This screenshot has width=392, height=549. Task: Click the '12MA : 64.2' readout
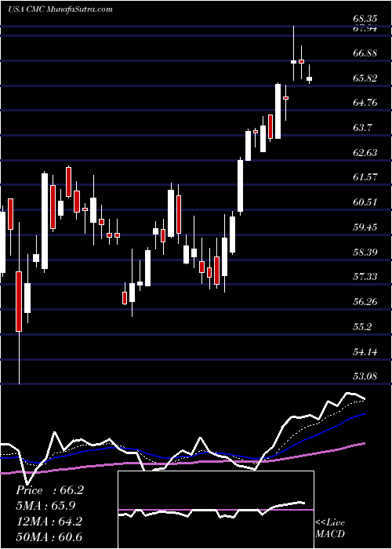point(49,521)
